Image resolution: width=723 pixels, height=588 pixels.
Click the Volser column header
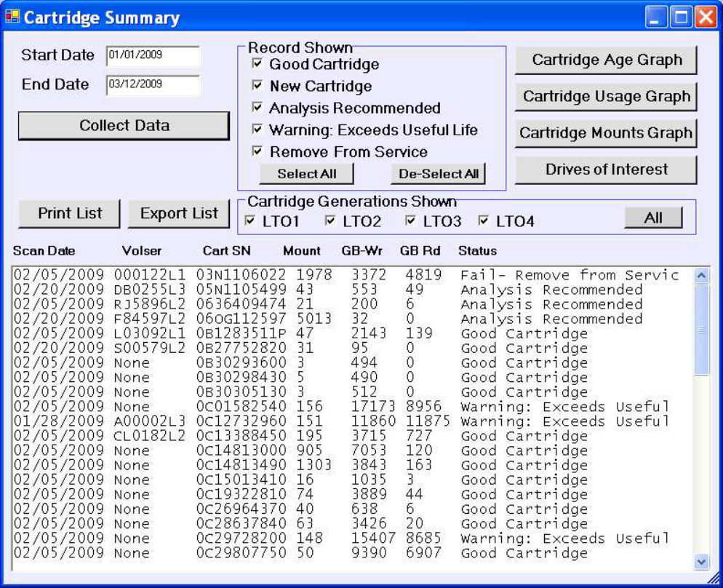point(142,251)
